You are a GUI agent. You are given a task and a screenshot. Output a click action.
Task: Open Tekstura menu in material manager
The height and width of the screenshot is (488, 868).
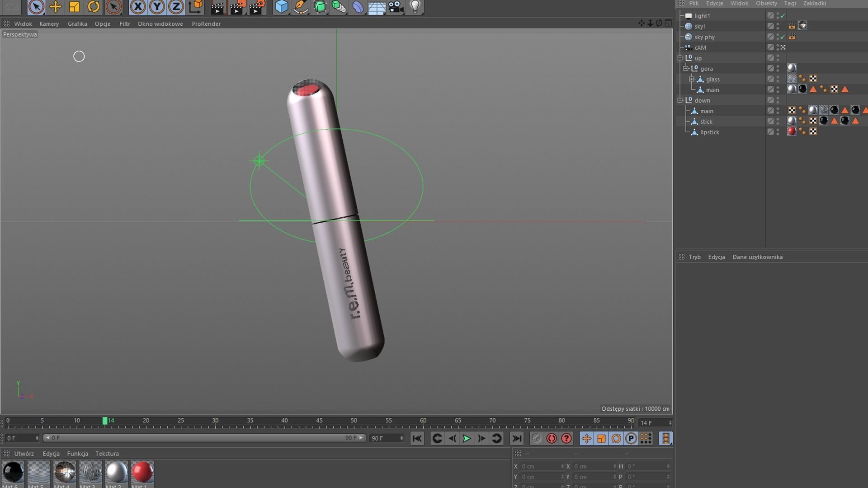107,454
